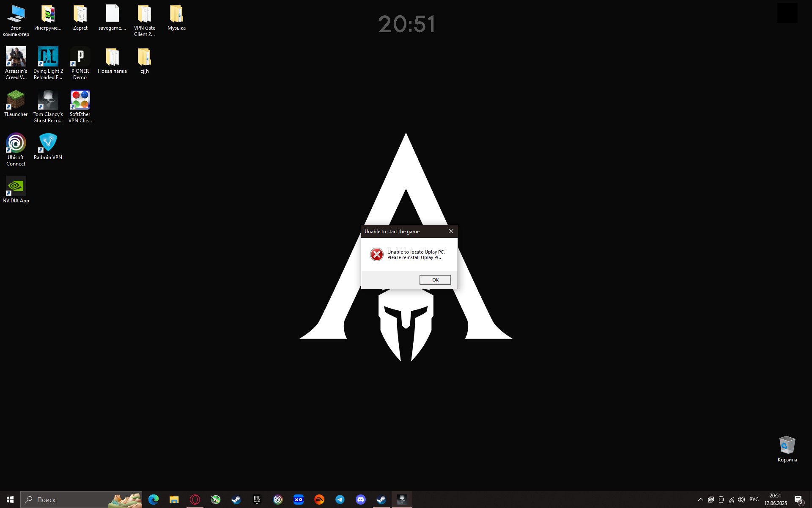The width and height of the screenshot is (812, 508).
Task: Open Discord from the taskbar
Action: click(x=361, y=500)
